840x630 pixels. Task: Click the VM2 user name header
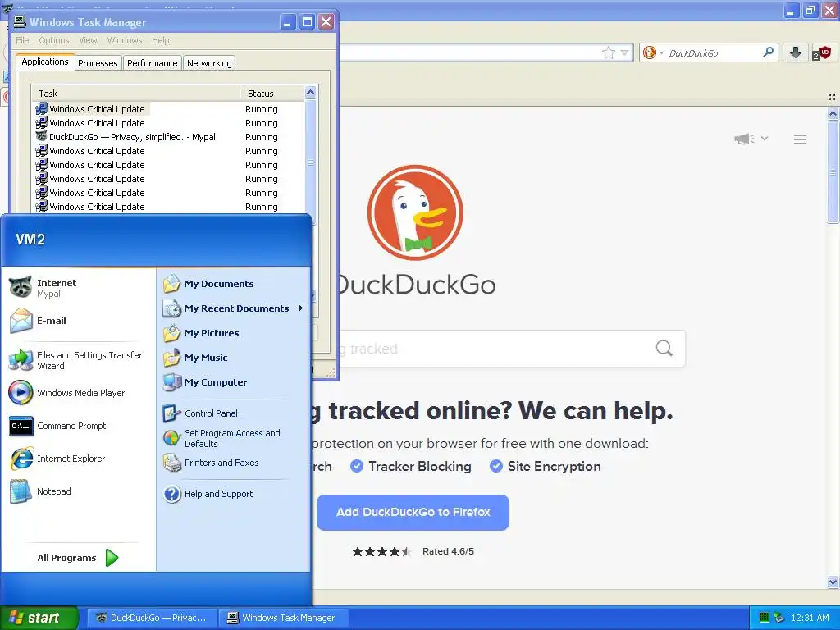pos(30,240)
